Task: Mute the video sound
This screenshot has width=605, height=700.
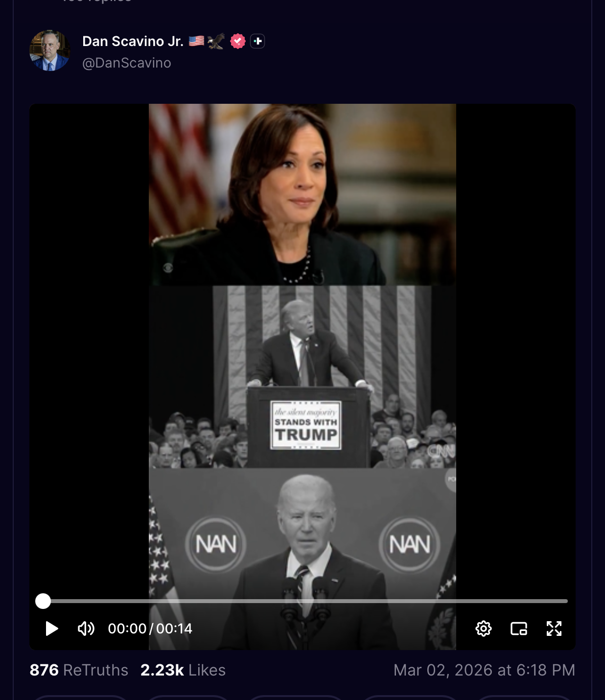Action: click(86, 629)
